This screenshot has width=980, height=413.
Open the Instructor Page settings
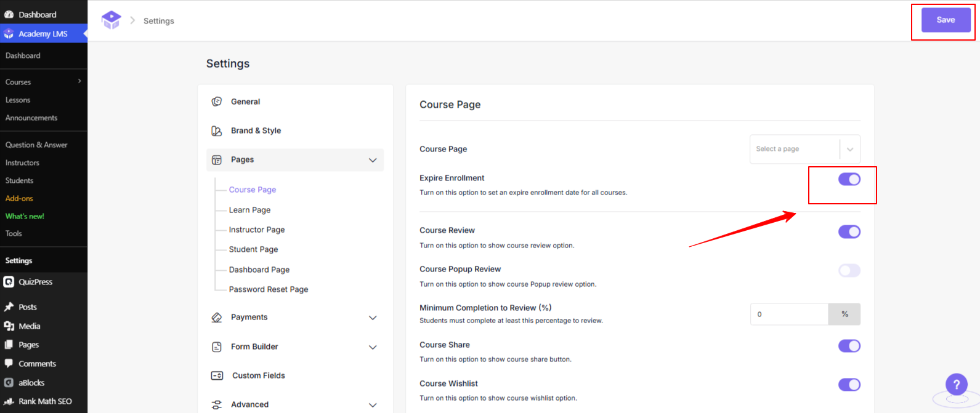[257, 230]
